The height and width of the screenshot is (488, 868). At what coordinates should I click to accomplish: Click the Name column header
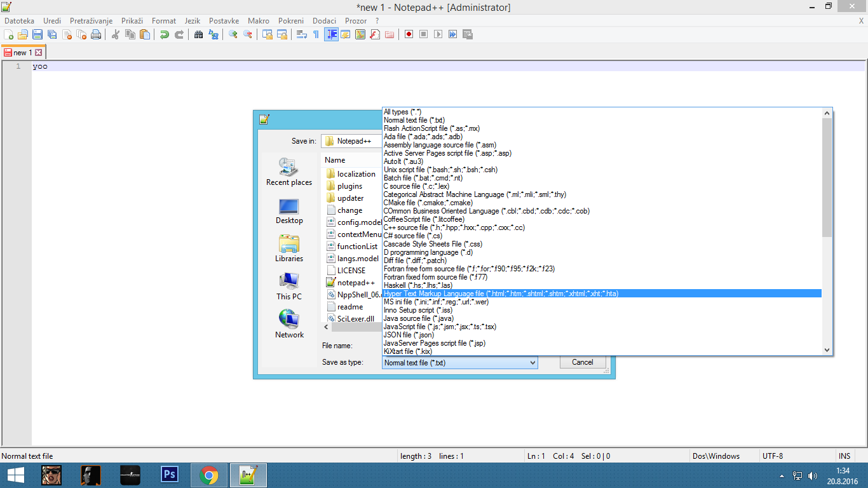[336, 160]
